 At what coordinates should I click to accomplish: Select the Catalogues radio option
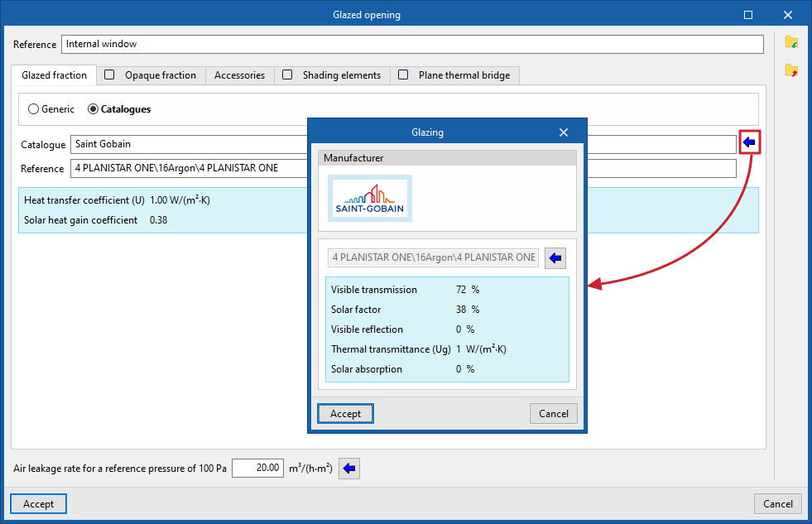[94, 109]
